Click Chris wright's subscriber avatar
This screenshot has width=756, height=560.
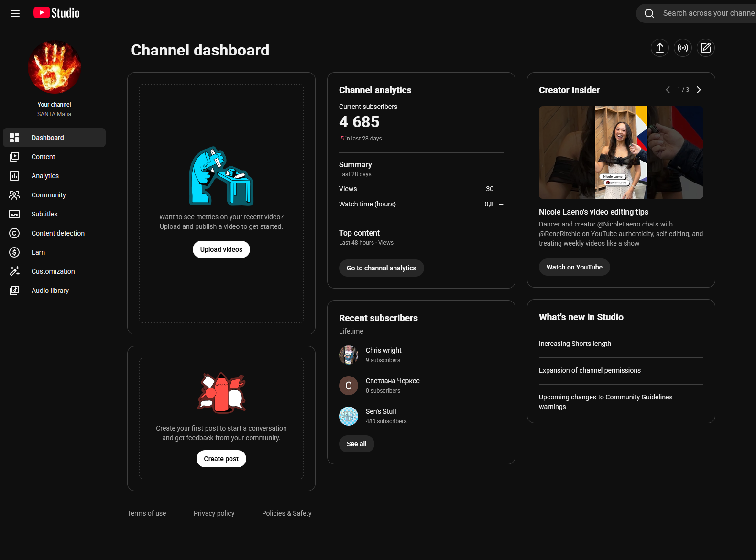coord(349,355)
